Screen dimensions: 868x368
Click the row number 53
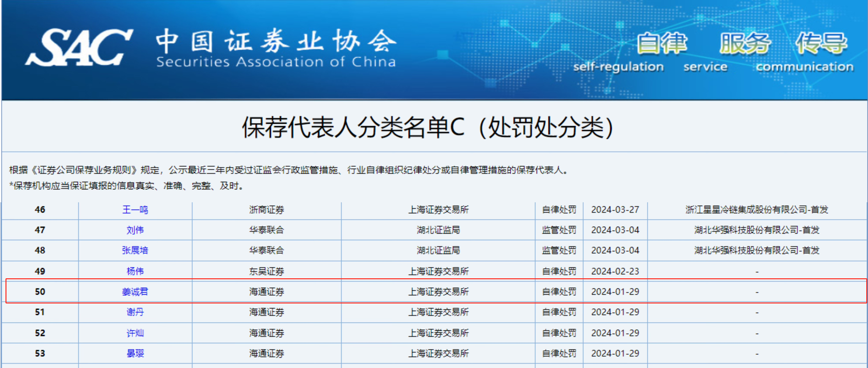pos(40,353)
